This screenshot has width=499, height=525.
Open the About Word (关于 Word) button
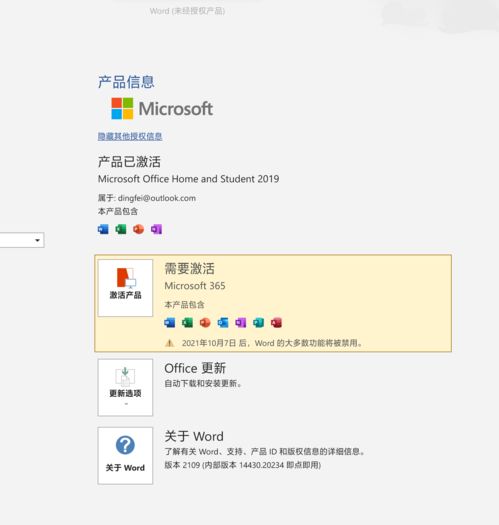pos(125,455)
